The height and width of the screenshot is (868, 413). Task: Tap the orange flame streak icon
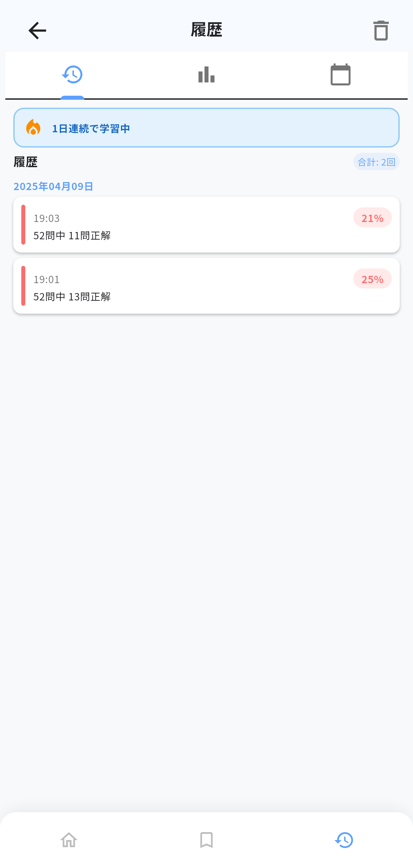point(33,127)
